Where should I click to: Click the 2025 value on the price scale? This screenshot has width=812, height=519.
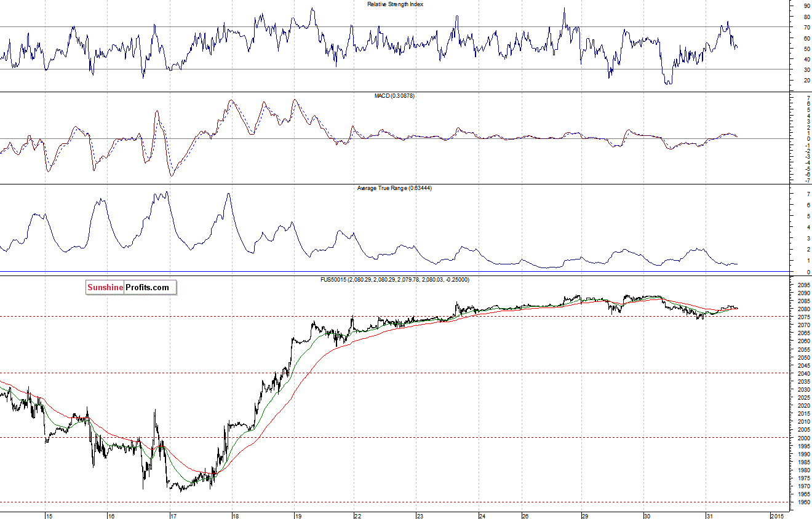point(803,398)
